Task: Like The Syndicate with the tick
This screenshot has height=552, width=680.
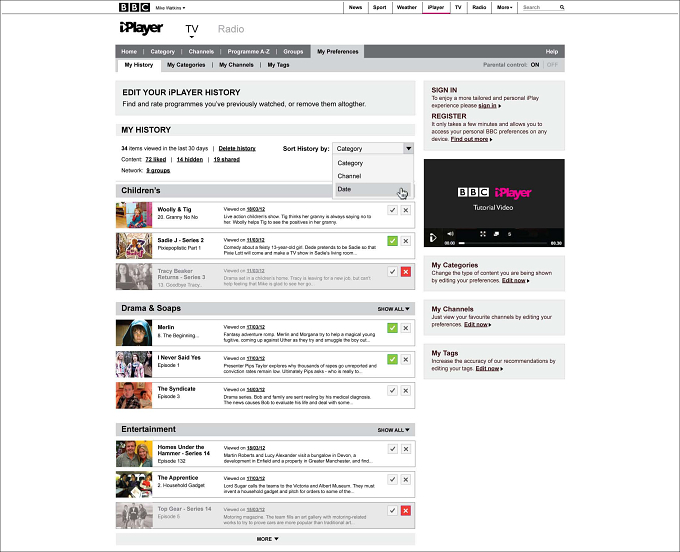Action: pyautogui.click(x=392, y=390)
